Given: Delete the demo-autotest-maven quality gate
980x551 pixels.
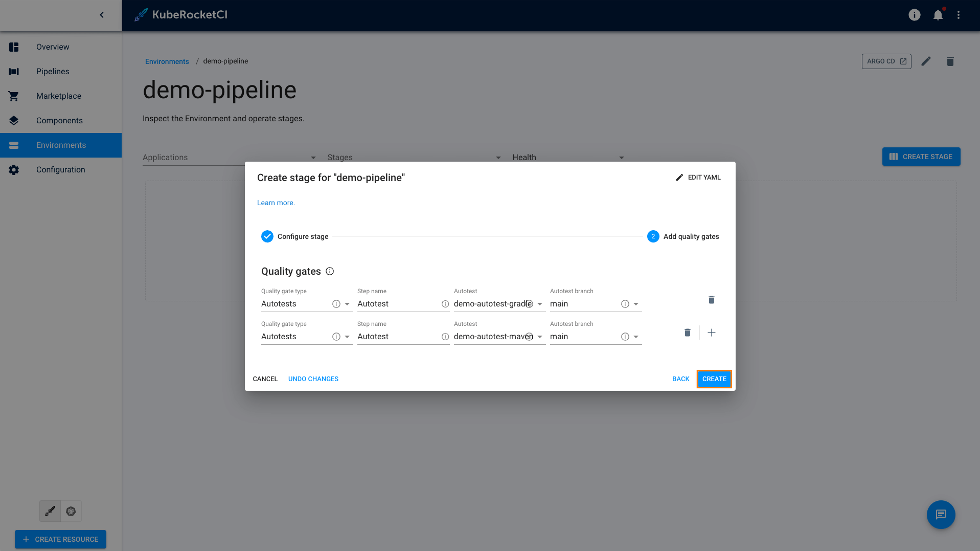Looking at the screenshot, I should pyautogui.click(x=687, y=333).
